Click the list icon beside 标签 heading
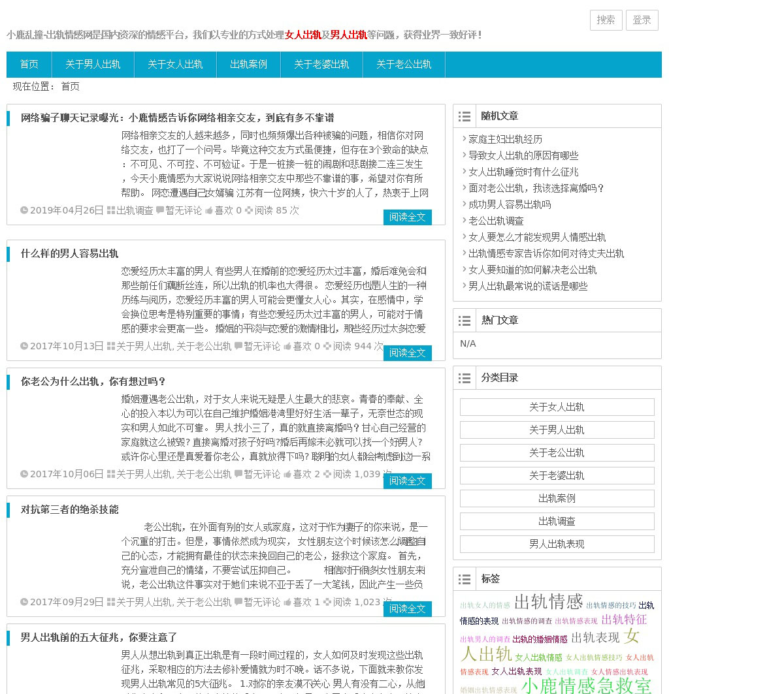784x694 pixels. pyautogui.click(x=465, y=579)
